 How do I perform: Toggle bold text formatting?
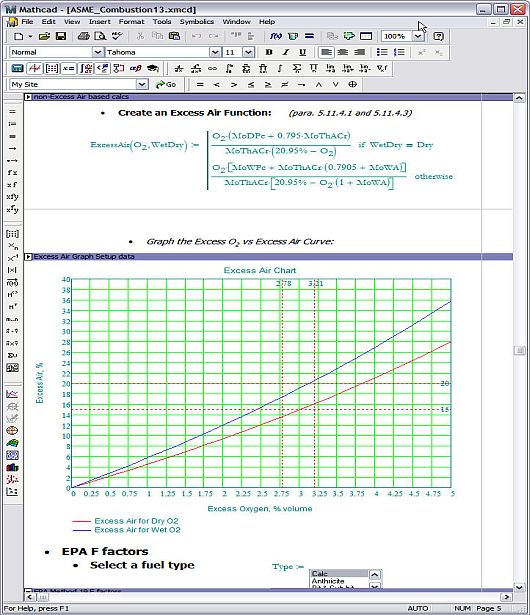pyautogui.click(x=269, y=52)
